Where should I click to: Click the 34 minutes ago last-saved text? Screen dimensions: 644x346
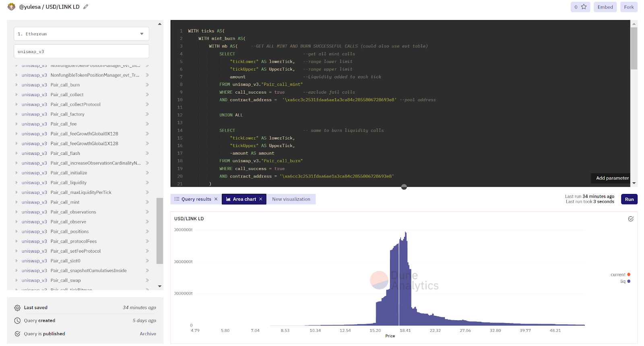(139, 308)
